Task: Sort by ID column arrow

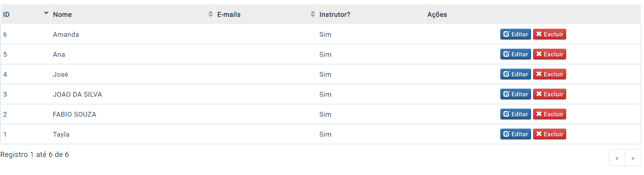Action: [x=46, y=13]
